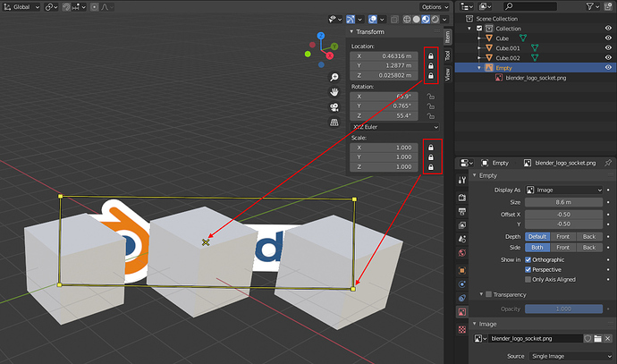Set Side to Back
Viewport: 617px width, 364px height.
[589, 248]
